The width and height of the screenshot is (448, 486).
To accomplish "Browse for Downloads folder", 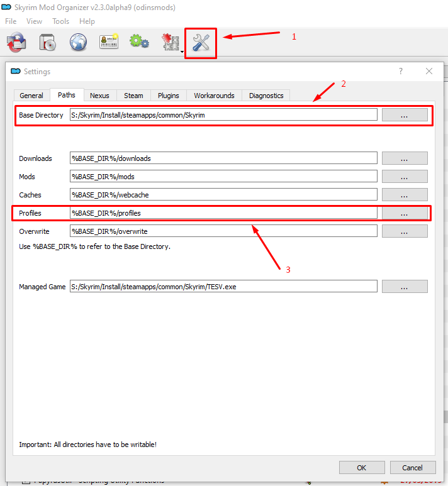I will [405, 158].
